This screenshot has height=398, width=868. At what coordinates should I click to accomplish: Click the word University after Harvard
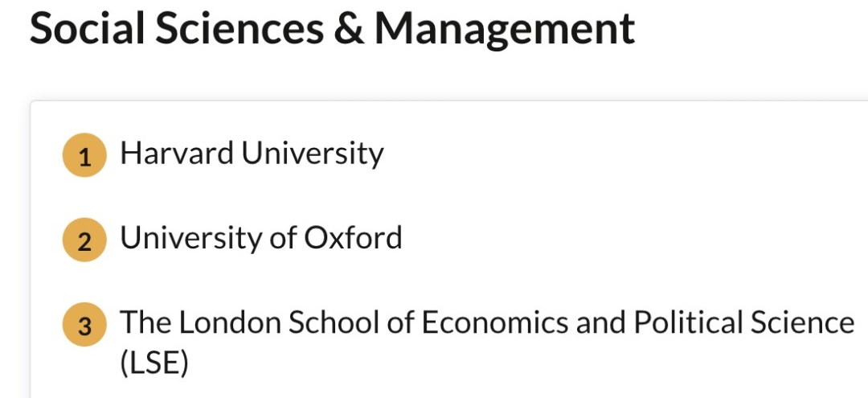312,154
